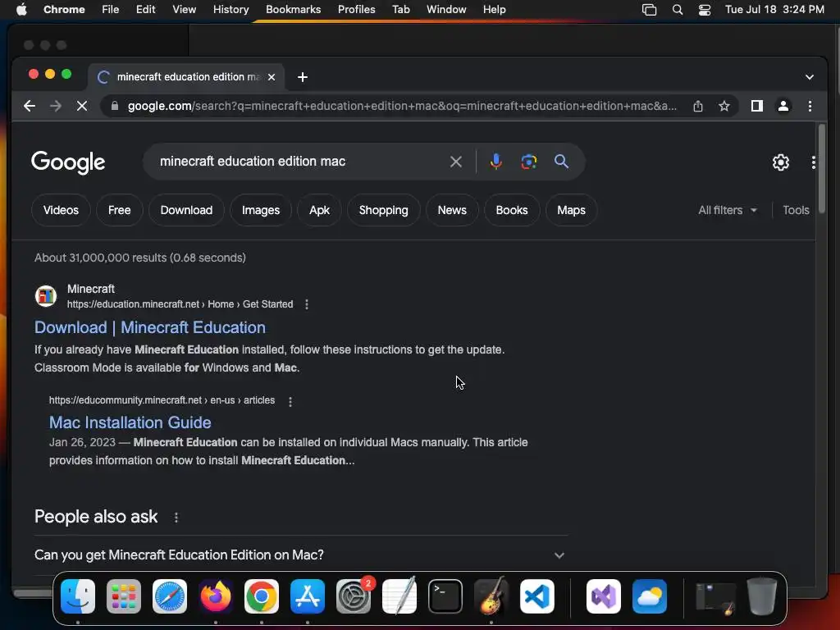Image resolution: width=840 pixels, height=630 pixels.
Task: Open more options for educommunity.minecraft.net result
Action: [x=290, y=401]
